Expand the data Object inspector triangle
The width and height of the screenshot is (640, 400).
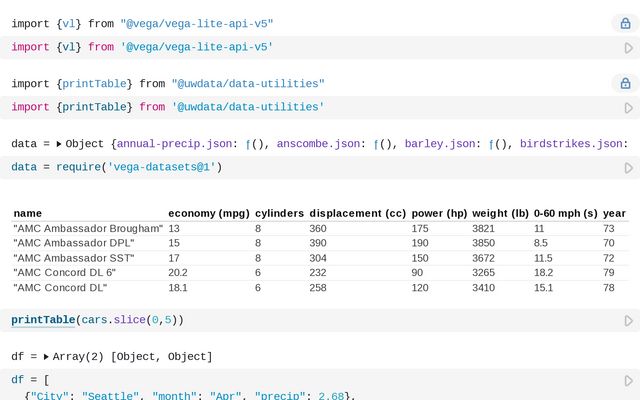[x=59, y=144]
